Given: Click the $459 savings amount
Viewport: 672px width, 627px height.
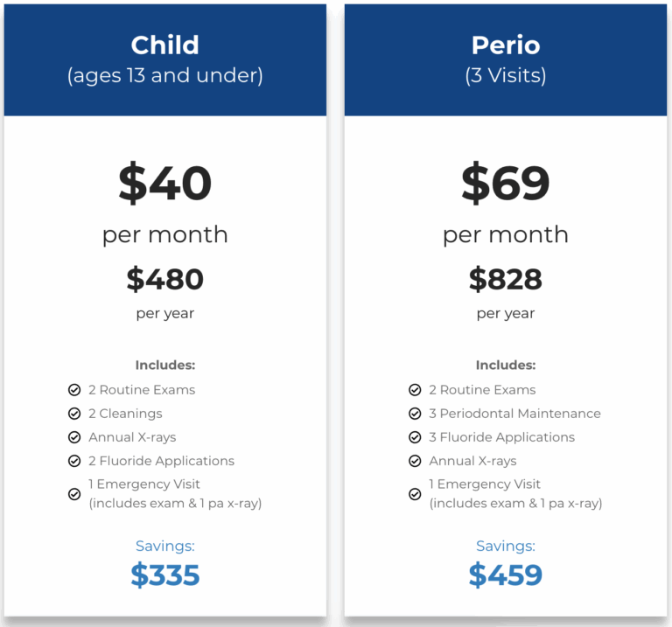Looking at the screenshot, I should (x=506, y=575).
